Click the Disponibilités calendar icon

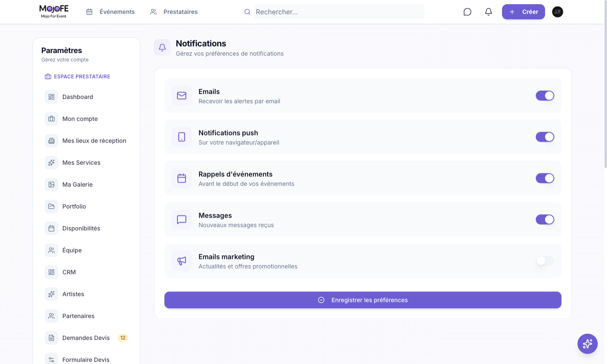[x=51, y=228]
